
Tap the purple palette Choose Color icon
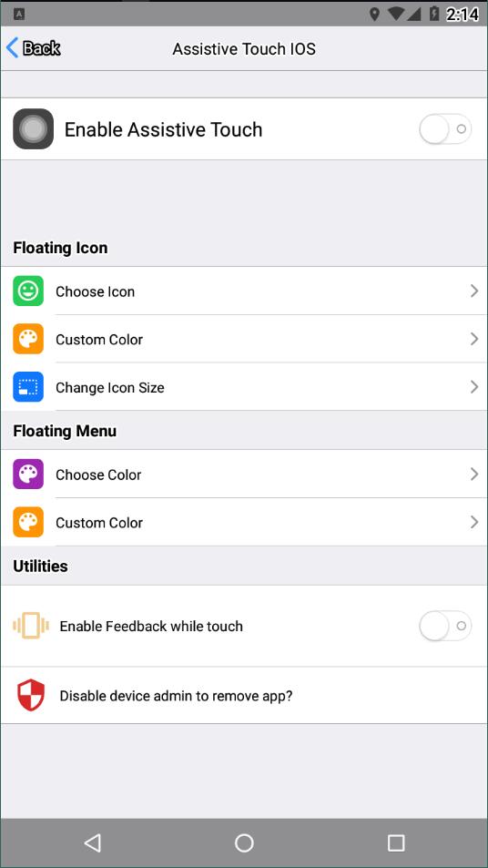coord(28,474)
